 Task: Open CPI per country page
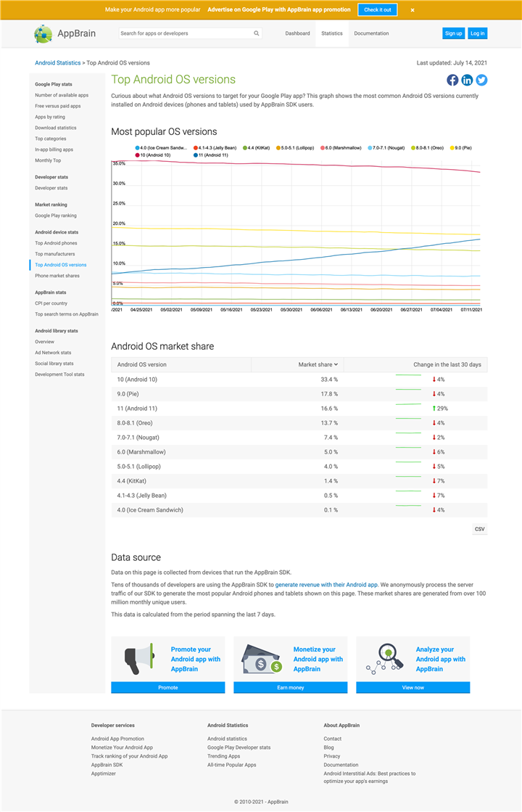click(x=51, y=303)
